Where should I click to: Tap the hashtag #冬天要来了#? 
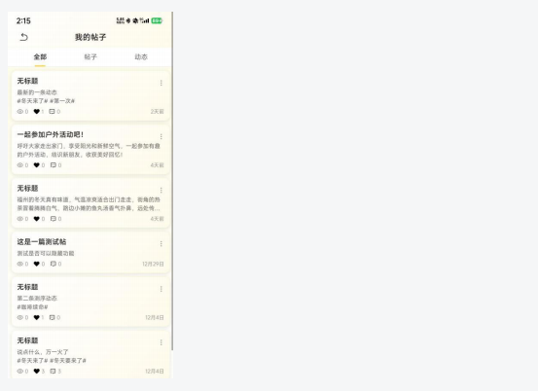67,361
